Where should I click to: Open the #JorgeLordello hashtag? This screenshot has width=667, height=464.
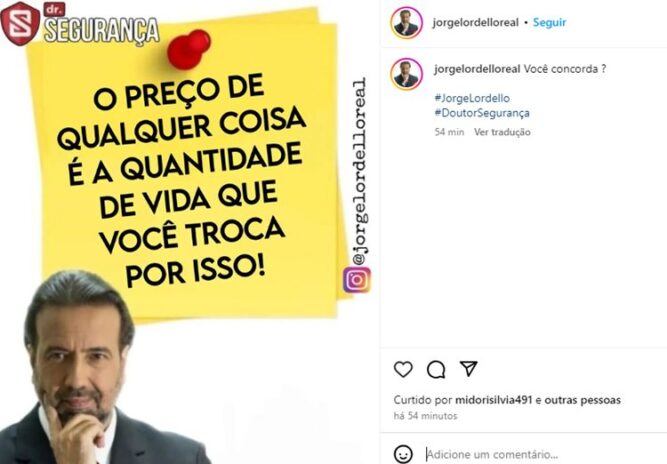(x=472, y=98)
